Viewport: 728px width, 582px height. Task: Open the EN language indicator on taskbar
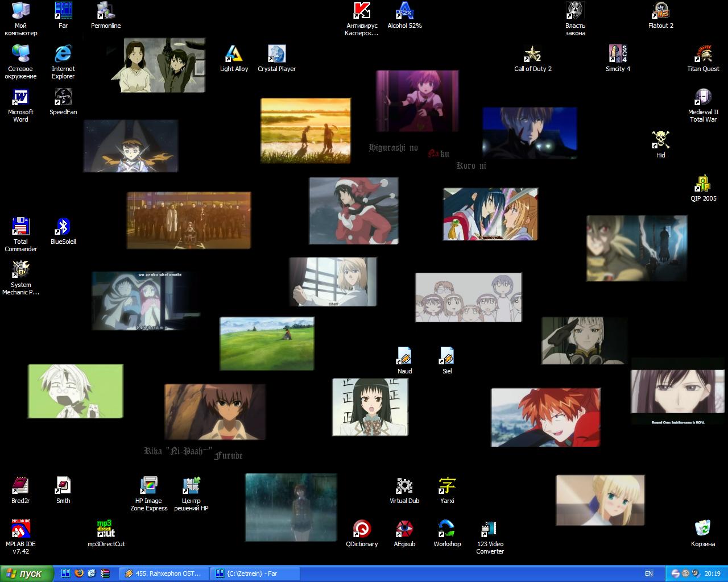click(649, 573)
